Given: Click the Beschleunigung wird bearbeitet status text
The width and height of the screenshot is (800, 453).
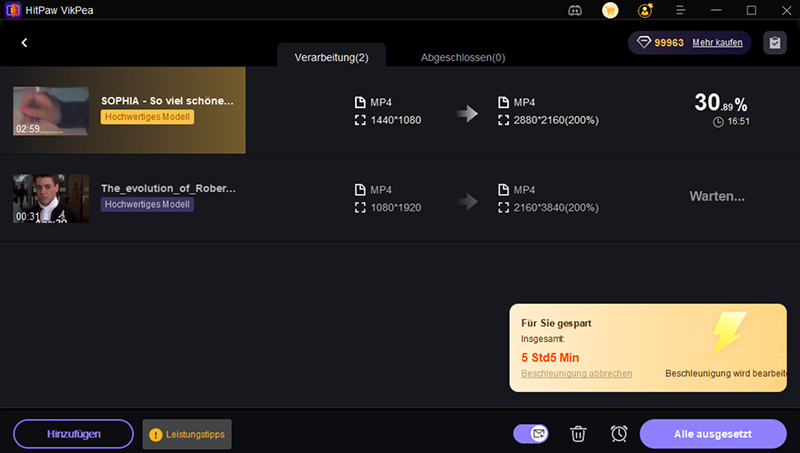Looking at the screenshot, I should pos(726,373).
